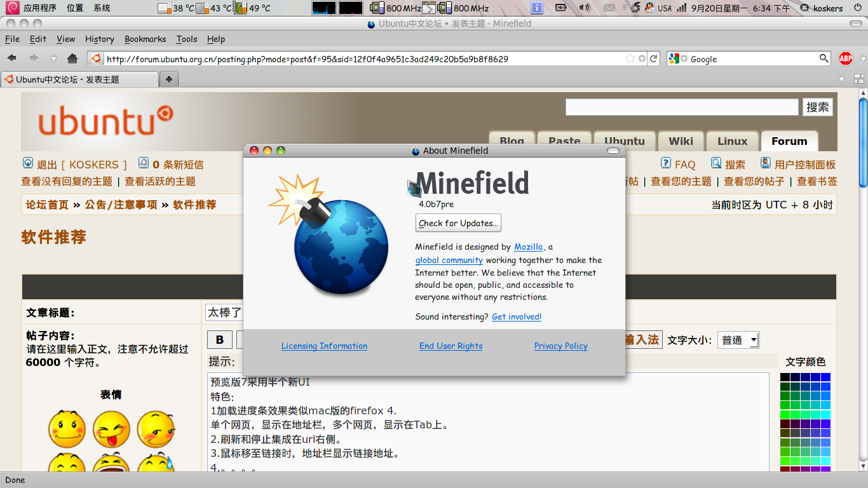Click in the forum search input field

[x=682, y=107]
